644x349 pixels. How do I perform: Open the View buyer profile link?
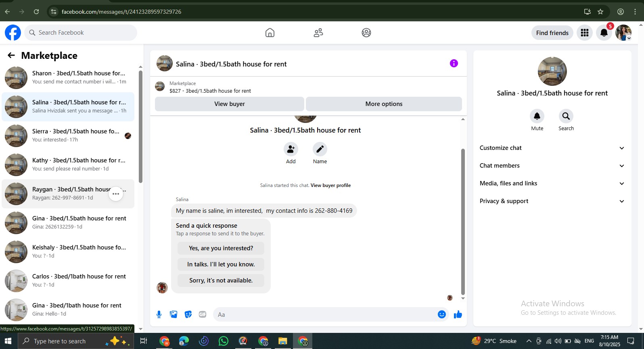[330, 185]
